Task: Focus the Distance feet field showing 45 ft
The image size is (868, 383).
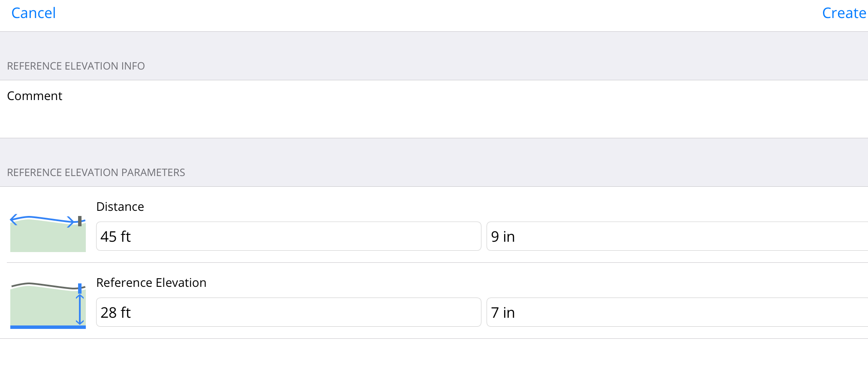Action: pos(288,236)
